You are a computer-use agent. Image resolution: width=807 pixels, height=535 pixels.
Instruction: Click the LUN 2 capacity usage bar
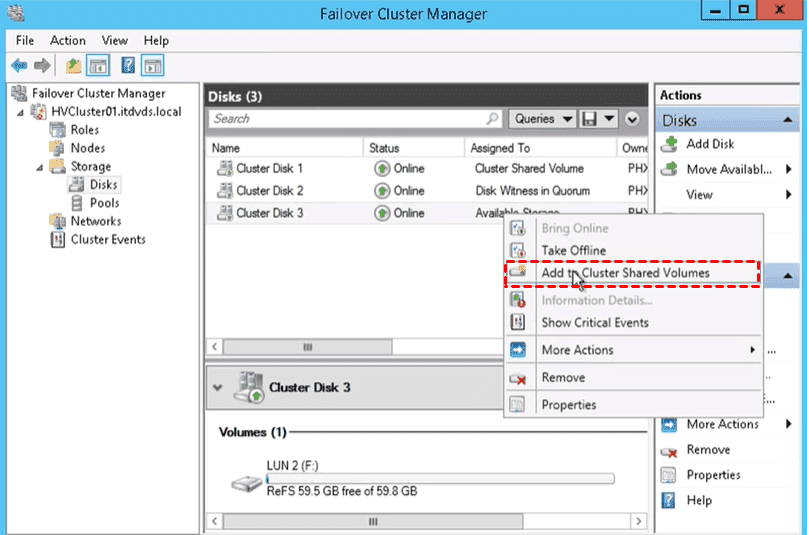[x=440, y=479]
